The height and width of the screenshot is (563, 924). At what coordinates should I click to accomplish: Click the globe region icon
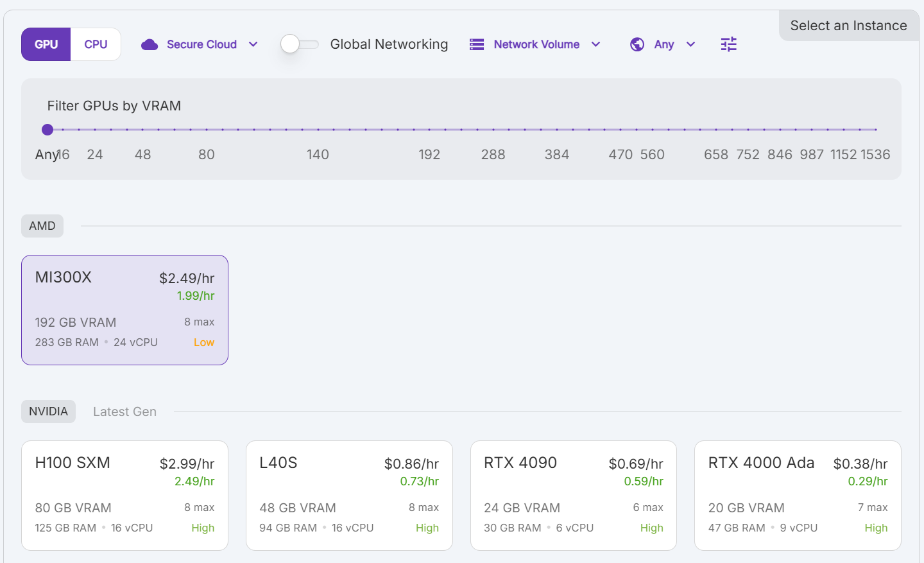click(x=637, y=44)
